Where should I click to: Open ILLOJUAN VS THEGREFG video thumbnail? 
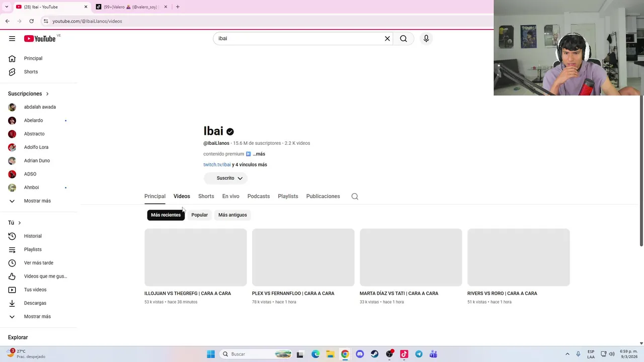[x=196, y=257]
